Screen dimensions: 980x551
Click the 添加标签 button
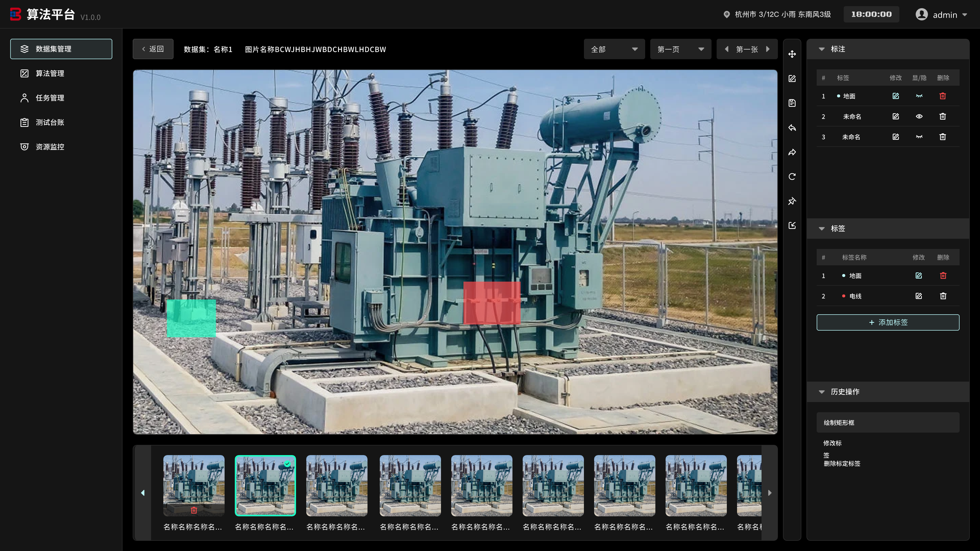[x=887, y=322]
